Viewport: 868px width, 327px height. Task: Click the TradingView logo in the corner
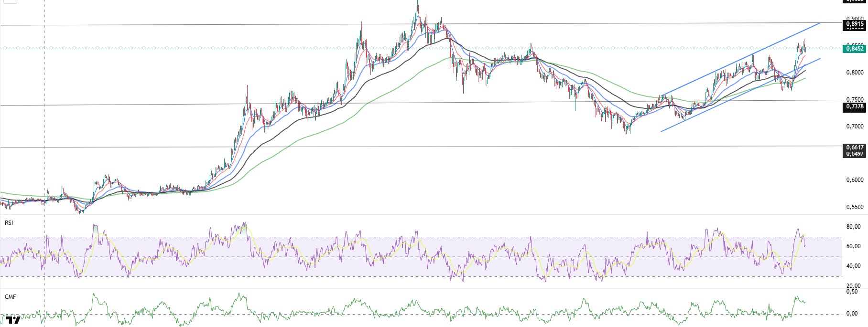pyautogui.click(x=12, y=321)
